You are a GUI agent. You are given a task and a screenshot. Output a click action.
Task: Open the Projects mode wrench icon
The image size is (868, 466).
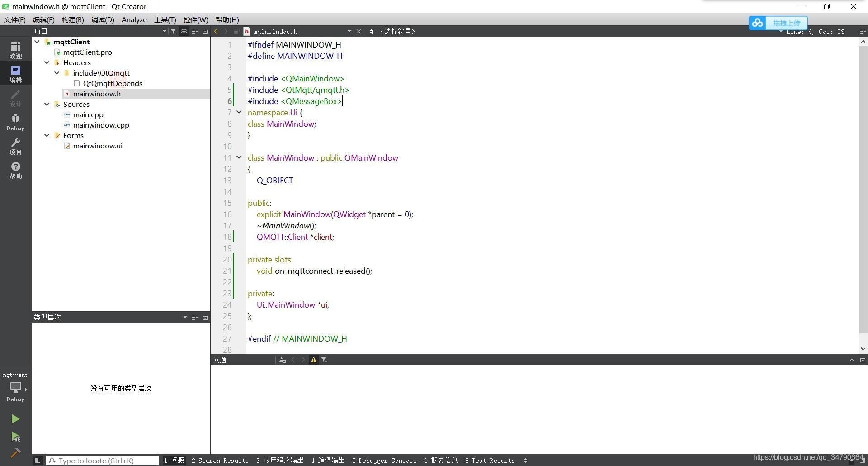pos(15,146)
